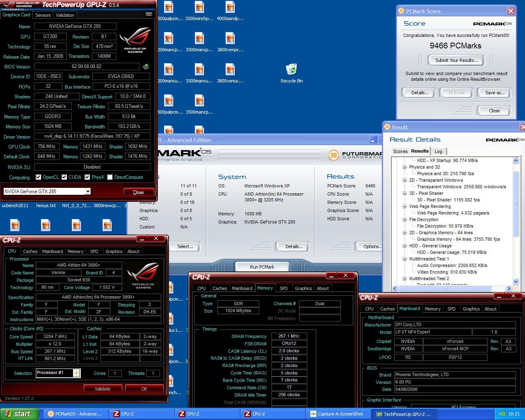
Task: Open Caches tab in CPU-Z processor window
Action: (30, 251)
